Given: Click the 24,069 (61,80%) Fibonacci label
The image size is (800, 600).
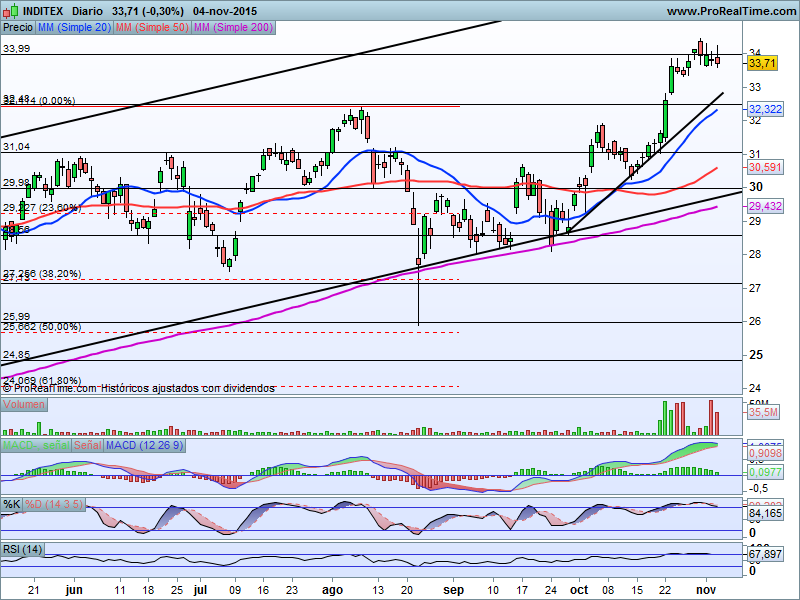Looking at the screenshot, I should pyautogui.click(x=42, y=381).
